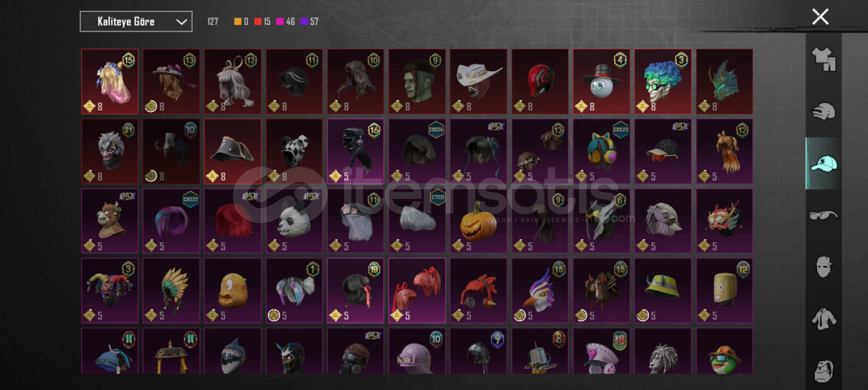Screen dimensions: 868x390
Task: Select the shark head mask item
Action: click(233, 351)
